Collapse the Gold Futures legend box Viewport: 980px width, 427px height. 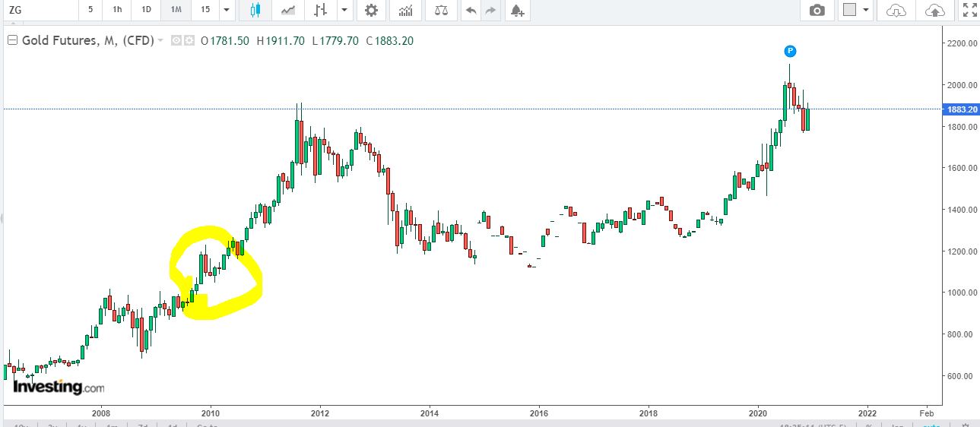pos(11,41)
